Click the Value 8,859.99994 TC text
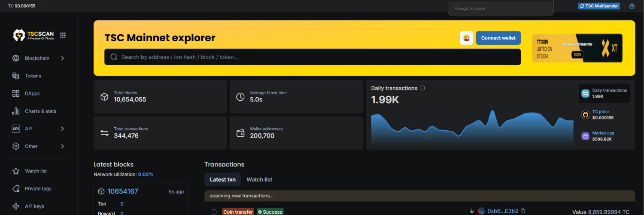Viewport: 644px width, 215px height. click(601, 212)
